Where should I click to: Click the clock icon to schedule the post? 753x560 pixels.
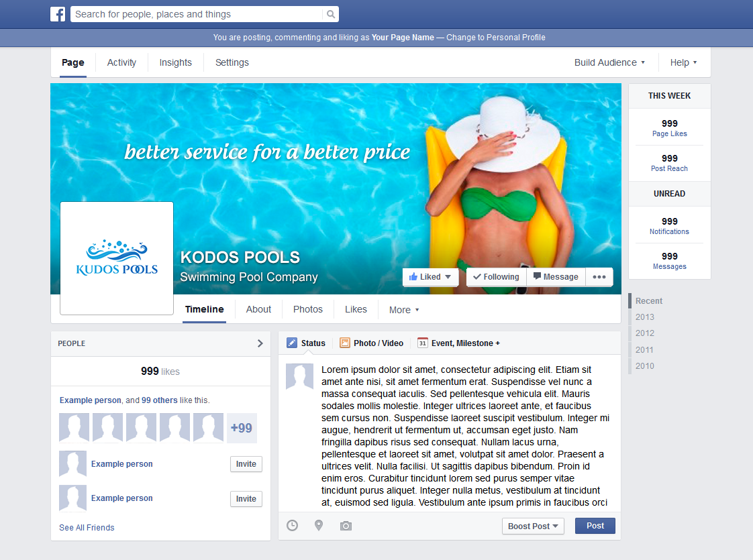292,526
